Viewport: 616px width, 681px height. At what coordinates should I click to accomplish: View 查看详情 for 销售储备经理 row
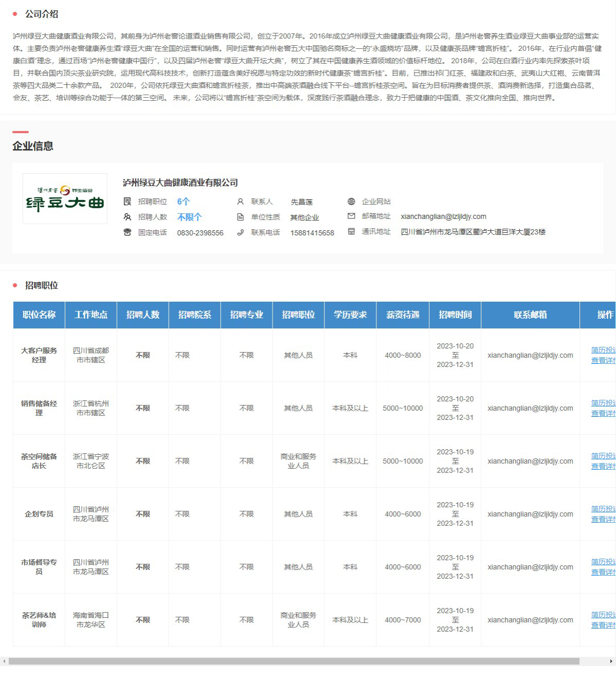pos(603,413)
